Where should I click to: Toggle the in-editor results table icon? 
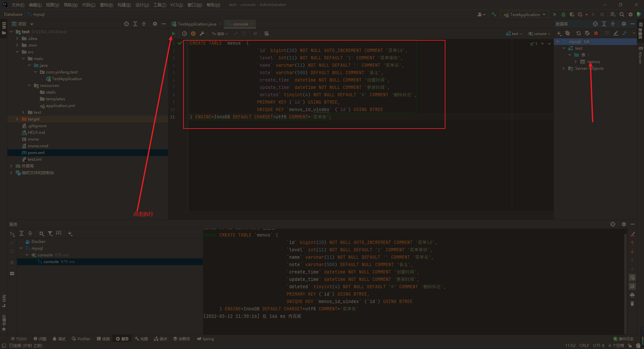pyautogui.click(x=266, y=34)
